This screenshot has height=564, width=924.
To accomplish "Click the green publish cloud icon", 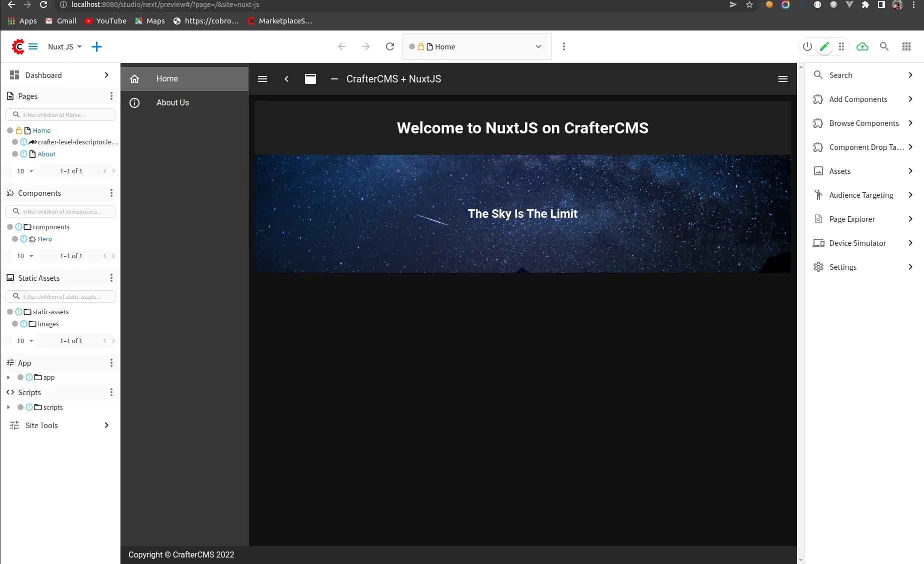I will 862,46.
